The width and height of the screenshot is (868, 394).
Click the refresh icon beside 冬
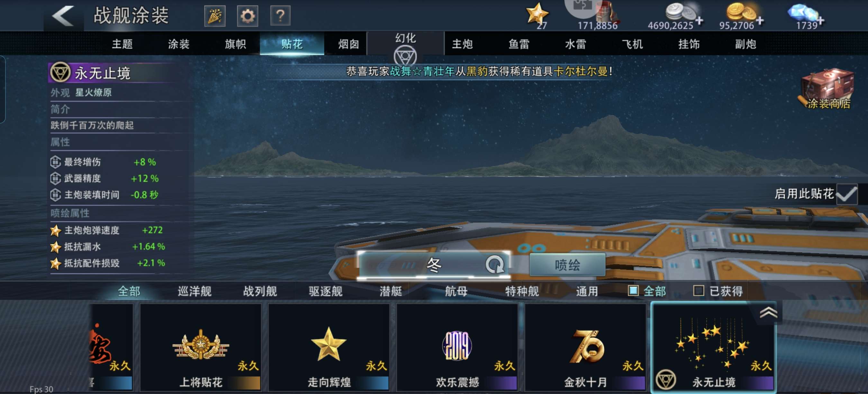(x=494, y=264)
